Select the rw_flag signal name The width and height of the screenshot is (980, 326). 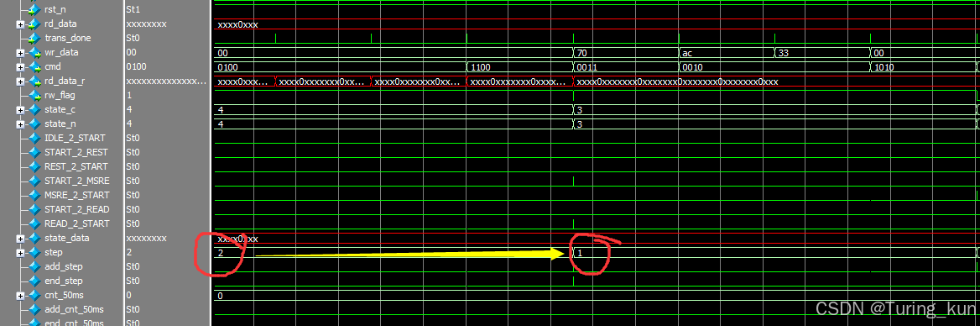click(x=61, y=96)
